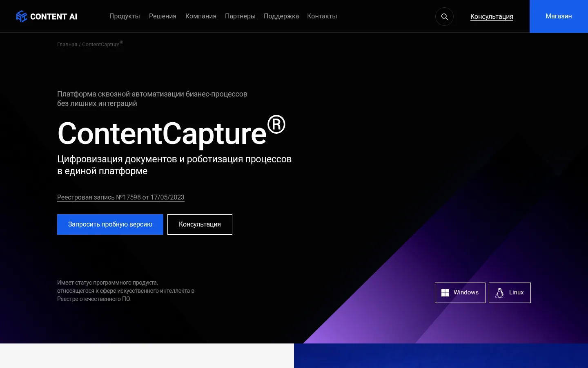Open the Партнеры menu
Image resolution: width=588 pixels, height=368 pixels.
coord(240,16)
